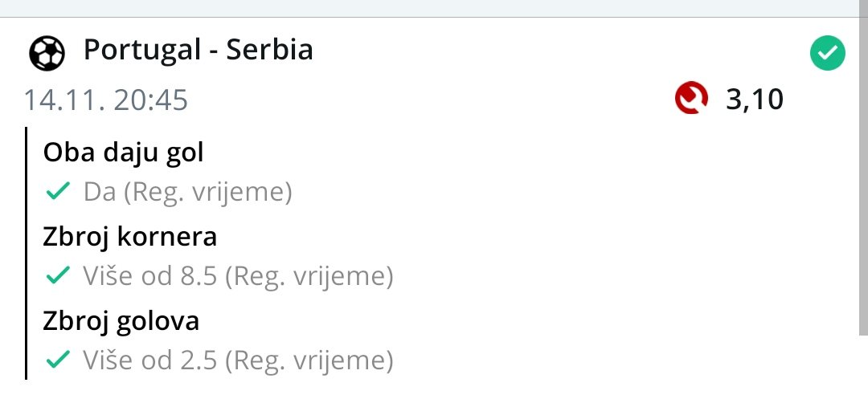868x403 pixels.
Task: Click the green won-status circle checkmark
Action: tap(827, 55)
